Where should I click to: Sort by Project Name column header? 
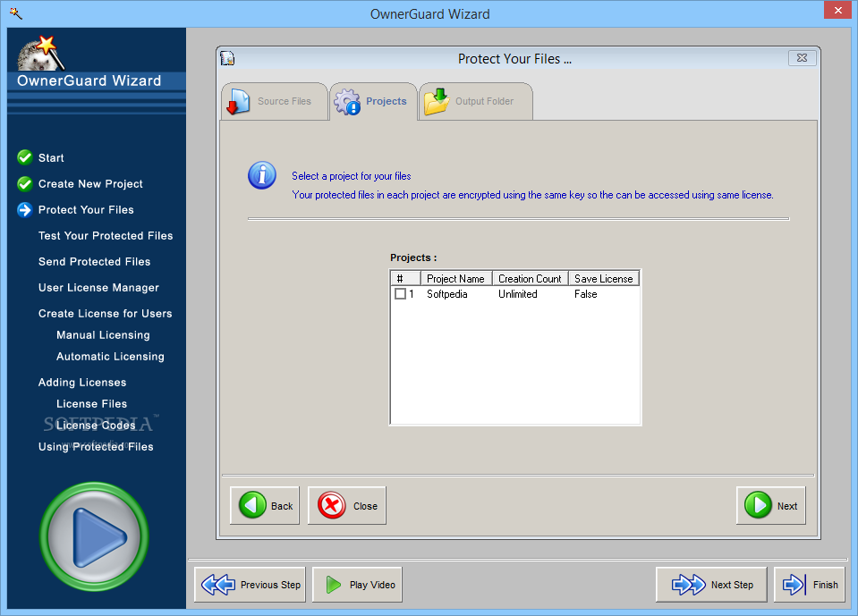456,279
